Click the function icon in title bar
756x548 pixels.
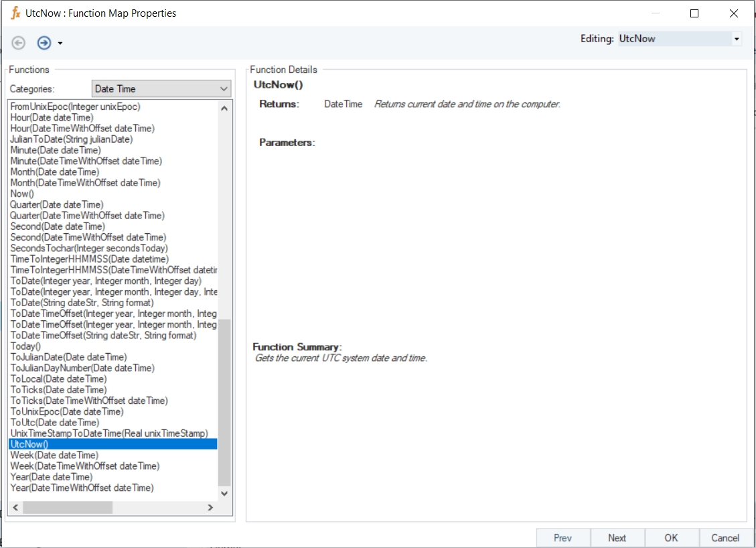15,13
